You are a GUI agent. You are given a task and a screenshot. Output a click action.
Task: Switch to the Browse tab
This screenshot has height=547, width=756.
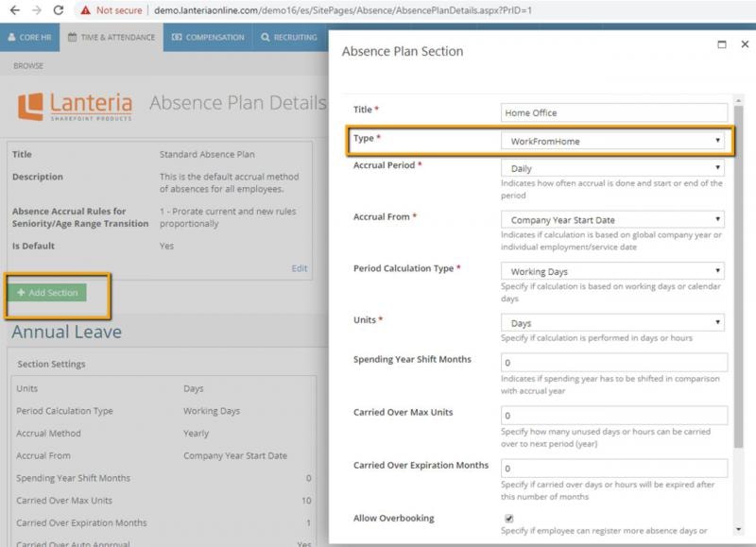pyautogui.click(x=28, y=65)
